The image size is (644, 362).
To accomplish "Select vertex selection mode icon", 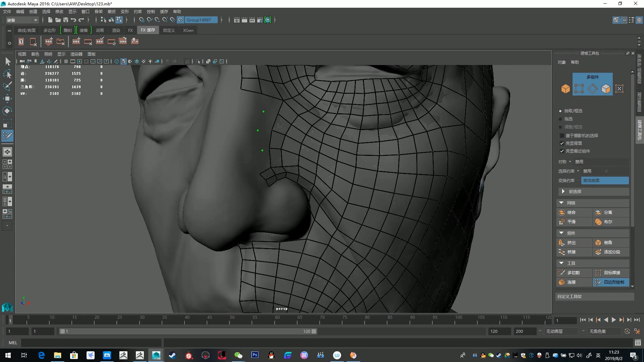I will pyautogui.click(x=579, y=89).
